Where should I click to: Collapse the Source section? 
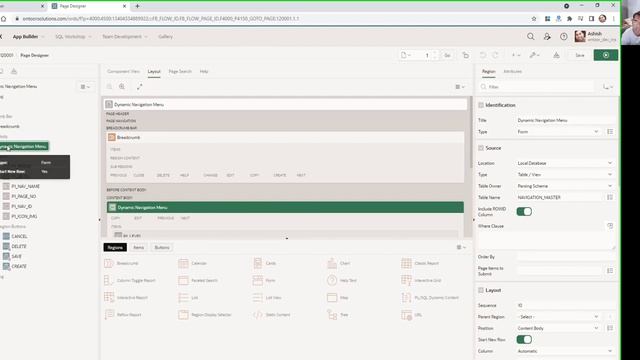[481, 148]
